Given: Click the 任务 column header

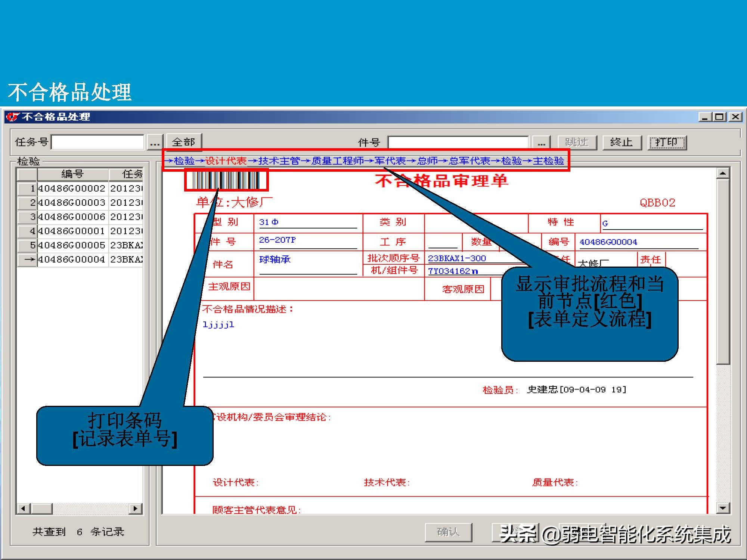Looking at the screenshot, I should point(126,174).
